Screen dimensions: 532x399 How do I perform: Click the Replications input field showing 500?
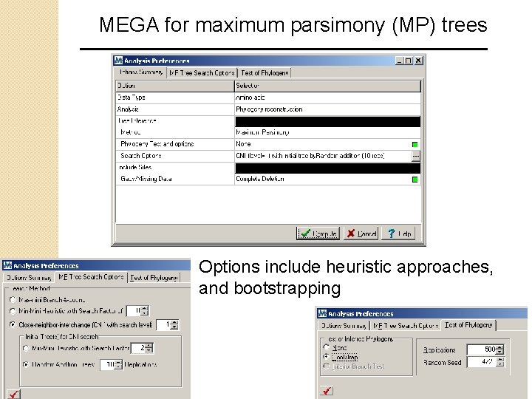pyautogui.click(x=482, y=349)
